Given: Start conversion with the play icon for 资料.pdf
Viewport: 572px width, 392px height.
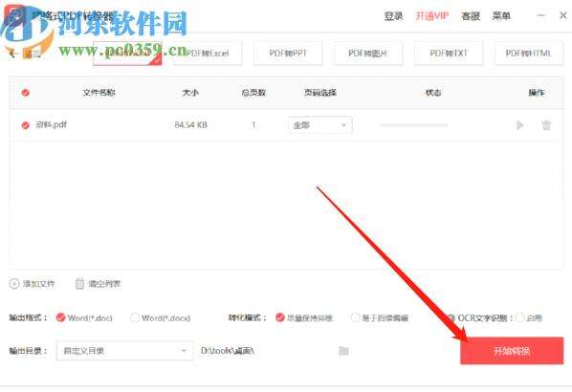Looking at the screenshot, I should [520, 125].
